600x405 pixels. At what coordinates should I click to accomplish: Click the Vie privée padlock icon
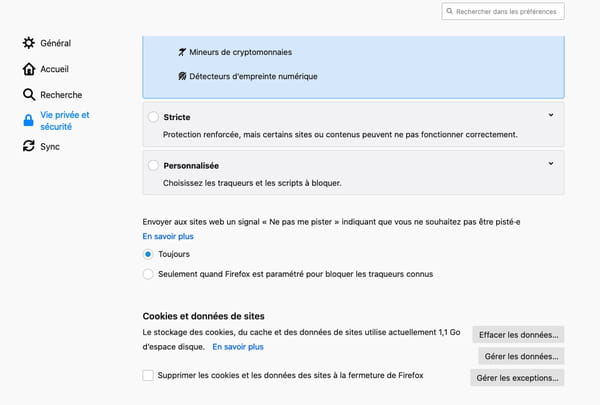point(28,120)
